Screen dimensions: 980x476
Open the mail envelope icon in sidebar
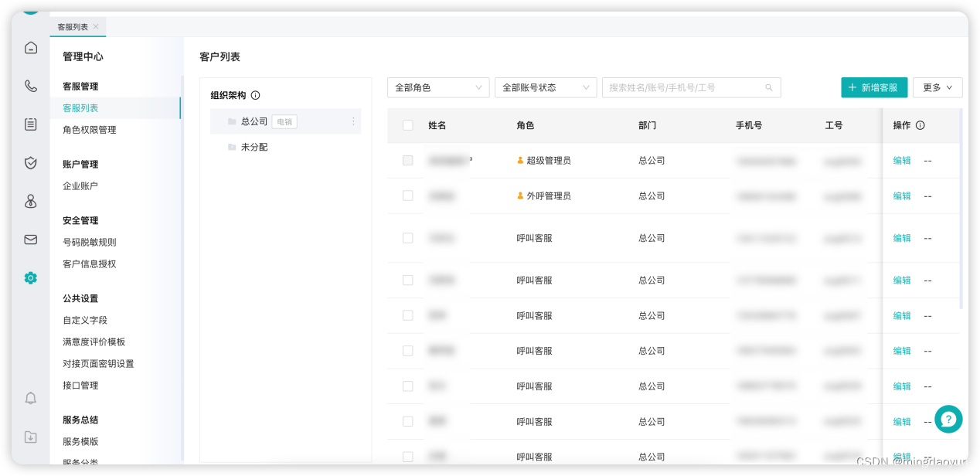(30, 240)
